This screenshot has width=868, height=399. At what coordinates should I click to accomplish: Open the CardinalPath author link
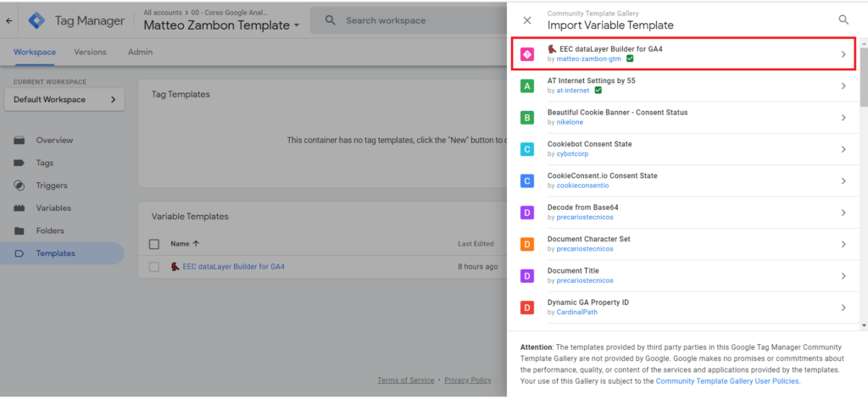576,312
